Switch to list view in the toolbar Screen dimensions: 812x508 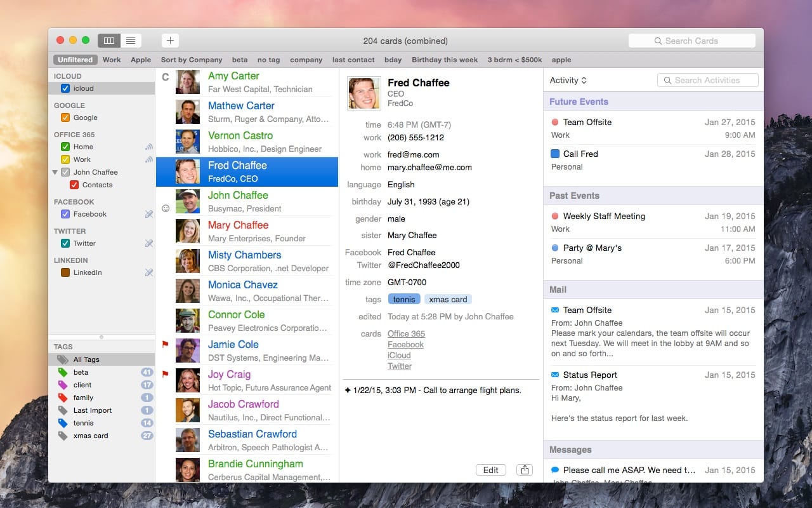[131, 39]
